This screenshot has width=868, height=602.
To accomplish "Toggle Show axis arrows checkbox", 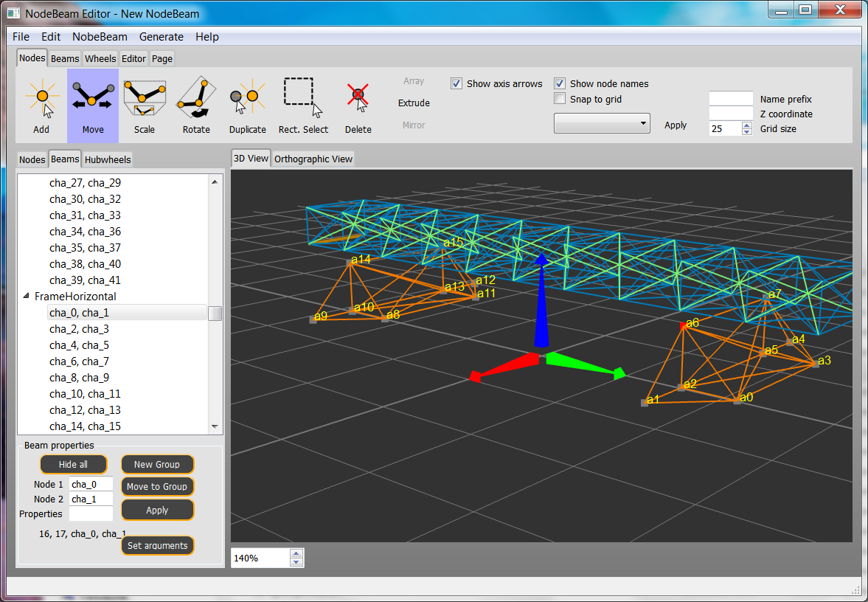I will click(x=456, y=83).
